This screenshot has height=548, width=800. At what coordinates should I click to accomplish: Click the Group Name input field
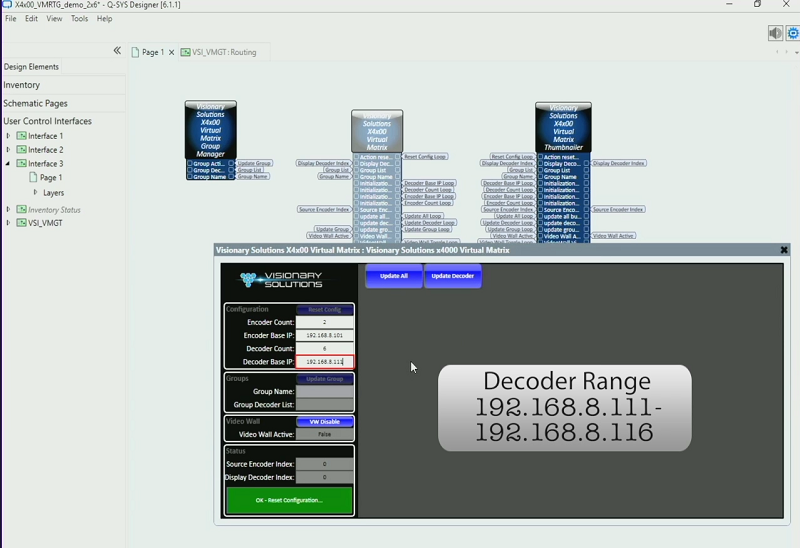pos(324,391)
